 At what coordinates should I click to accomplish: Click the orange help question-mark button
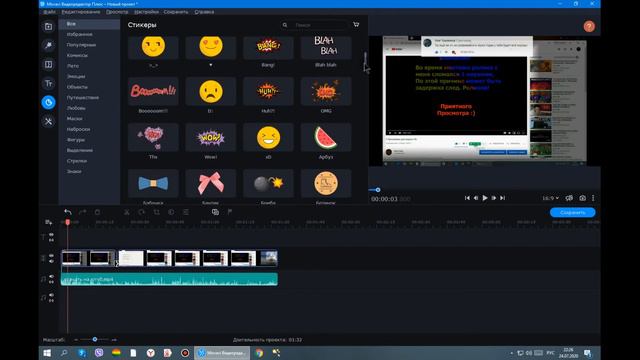pos(589,27)
